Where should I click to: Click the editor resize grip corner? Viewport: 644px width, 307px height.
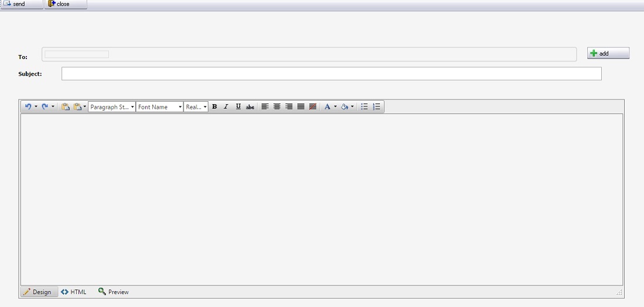[x=619, y=292]
